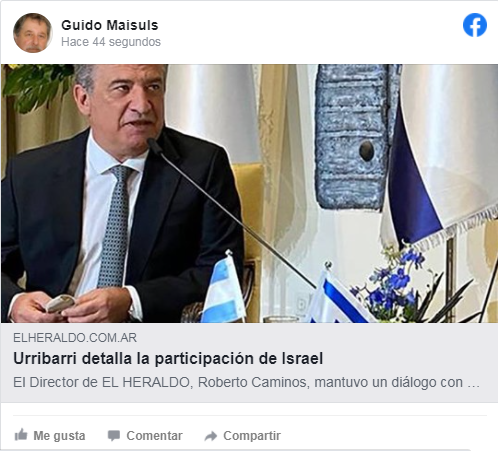Click the Facebook logo icon
The width and height of the screenshot is (498, 451).
pos(475,25)
